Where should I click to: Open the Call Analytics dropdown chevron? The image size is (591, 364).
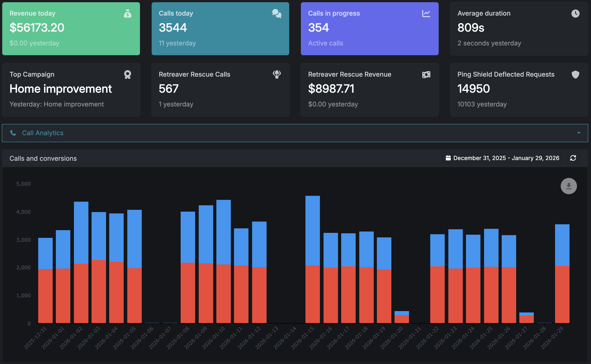[579, 133]
